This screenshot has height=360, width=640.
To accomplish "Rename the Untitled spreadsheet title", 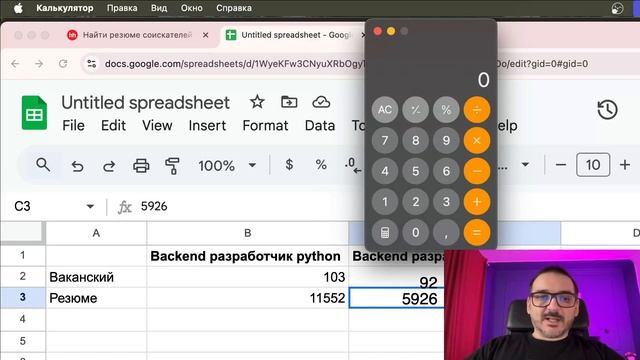I will pyautogui.click(x=145, y=102).
